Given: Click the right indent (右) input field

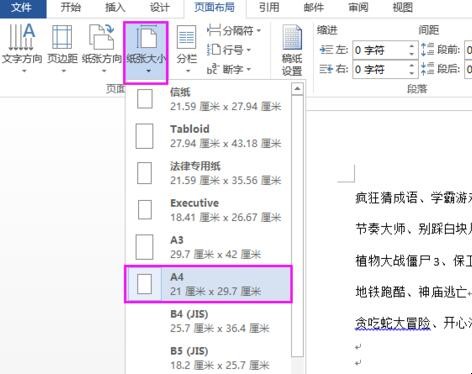Looking at the screenshot, I should tap(380, 69).
